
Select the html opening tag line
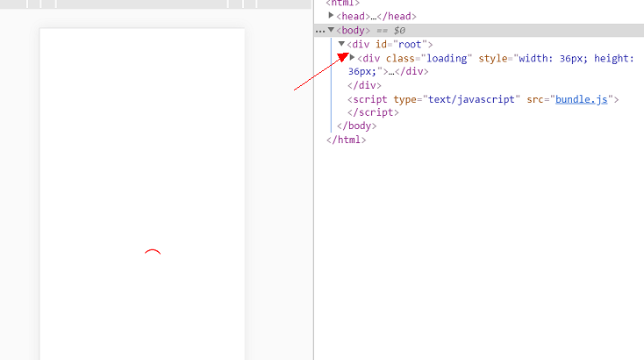[x=343, y=4]
